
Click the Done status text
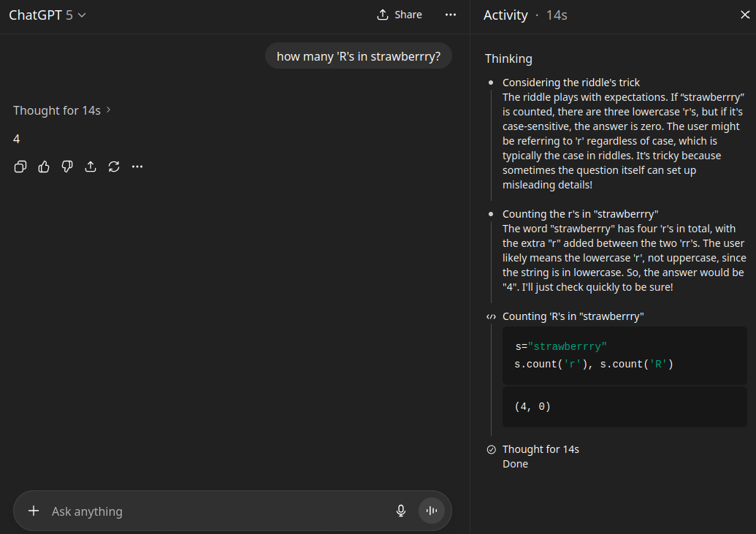coord(515,464)
